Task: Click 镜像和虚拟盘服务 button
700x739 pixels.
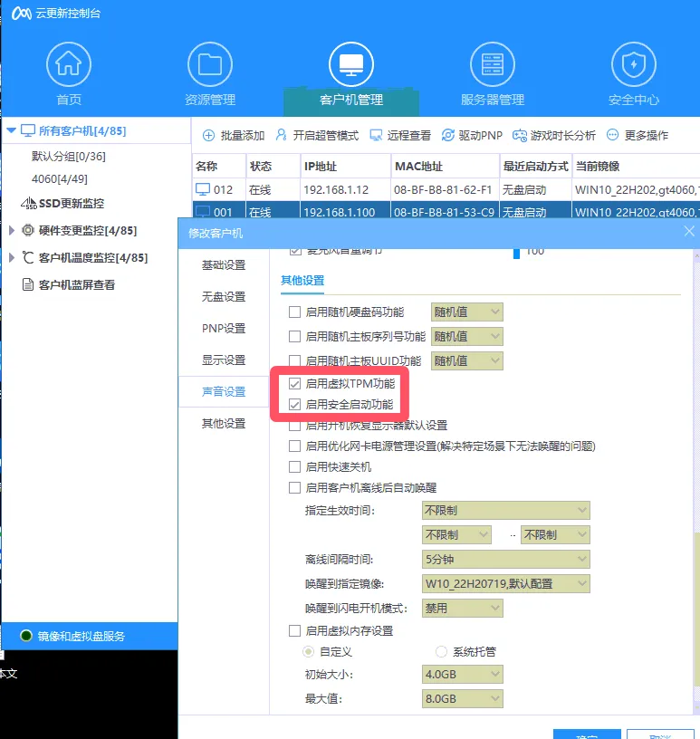Action: coord(90,636)
